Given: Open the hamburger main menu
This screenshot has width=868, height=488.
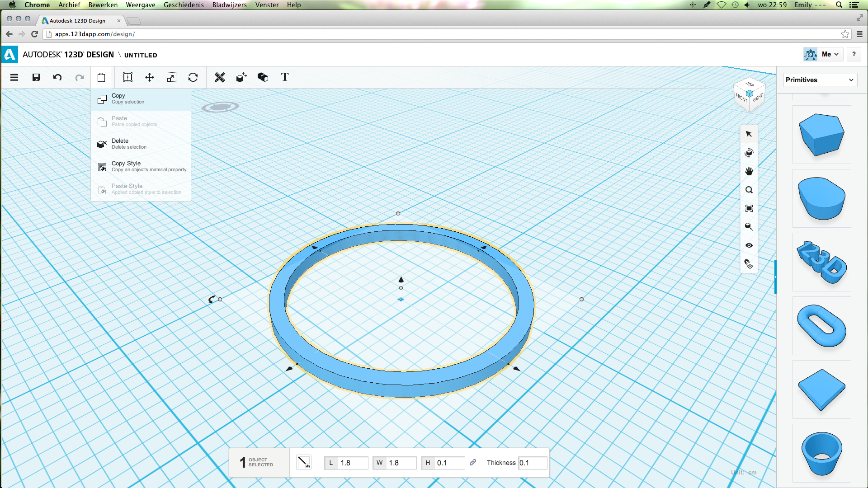Looking at the screenshot, I should pos(14,77).
